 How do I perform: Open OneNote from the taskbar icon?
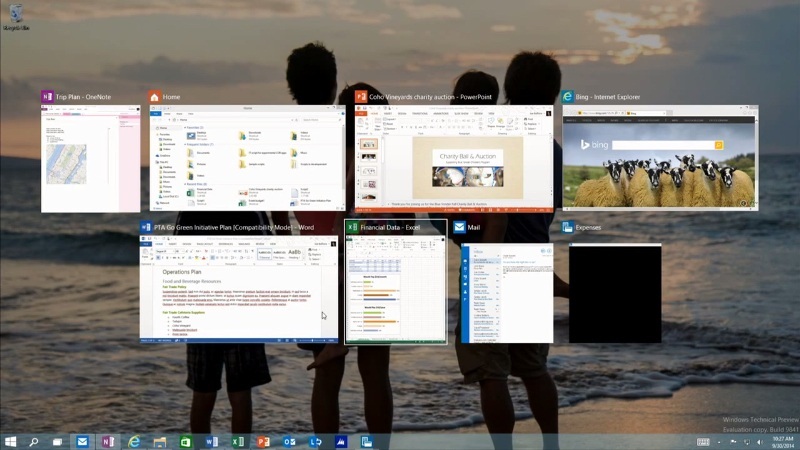click(108, 441)
